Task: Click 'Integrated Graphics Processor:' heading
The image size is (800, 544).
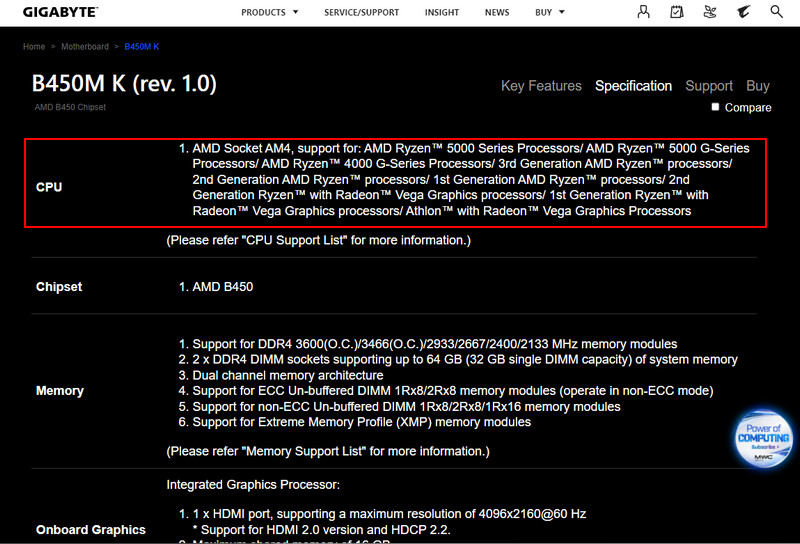Action: tap(253, 485)
